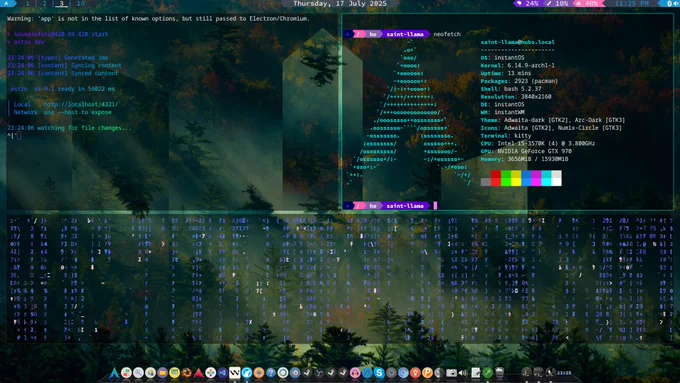Open the camera screenshot tool in dock
This screenshot has width=680, height=383.
(x=451, y=373)
